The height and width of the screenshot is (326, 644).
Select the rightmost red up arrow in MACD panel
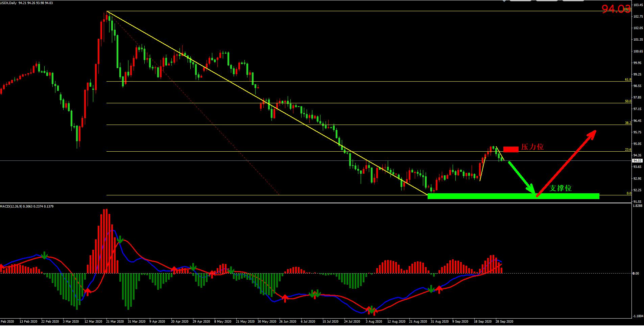pos(439,289)
